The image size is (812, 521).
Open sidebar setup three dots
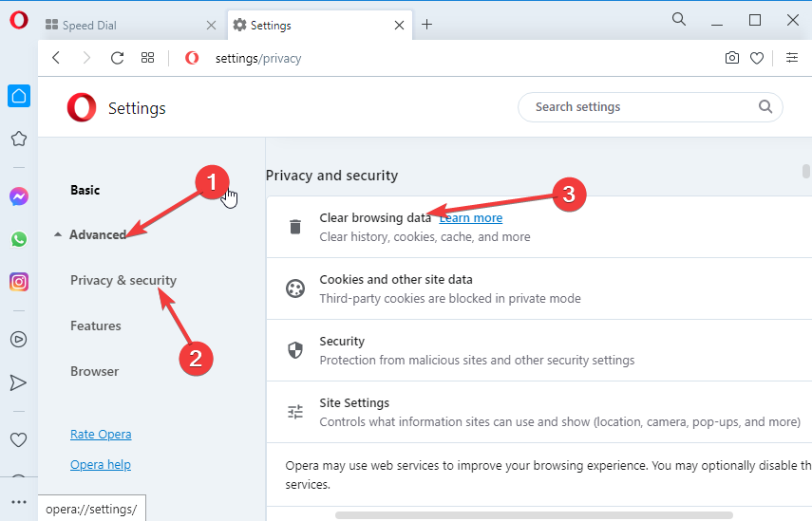tap(19, 502)
